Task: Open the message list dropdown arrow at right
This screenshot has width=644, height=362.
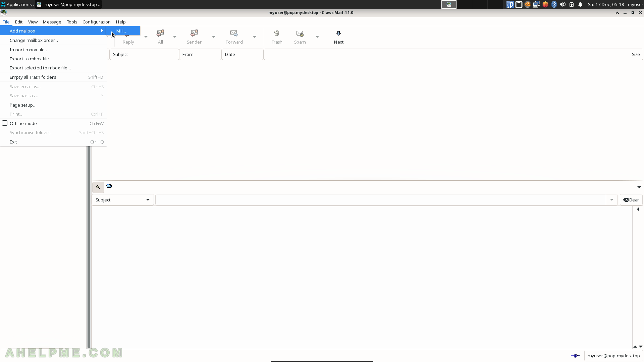Action: click(x=639, y=187)
